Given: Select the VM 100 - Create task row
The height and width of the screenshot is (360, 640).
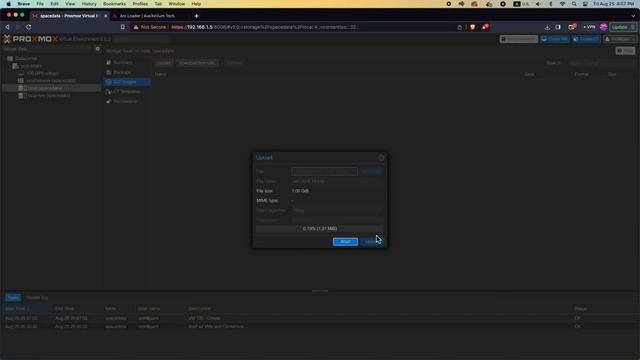Looking at the screenshot, I should pos(320,318).
